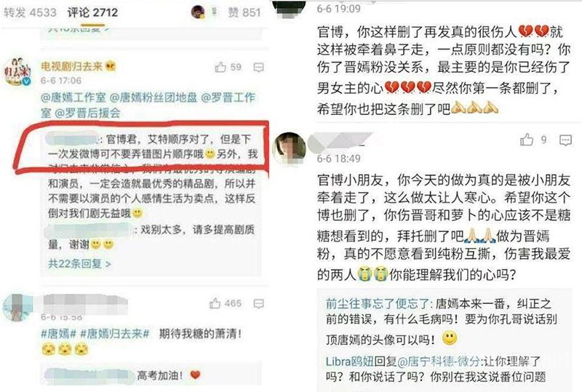Open 前尘往事忘了便忘了 user profile
Viewport: 582px width, 392px height.
[x=377, y=304]
